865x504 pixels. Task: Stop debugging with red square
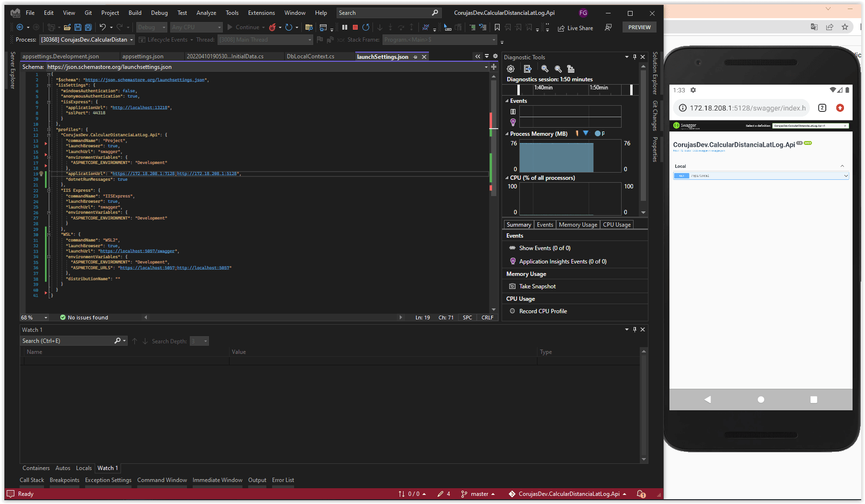pyautogui.click(x=355, y=27)
